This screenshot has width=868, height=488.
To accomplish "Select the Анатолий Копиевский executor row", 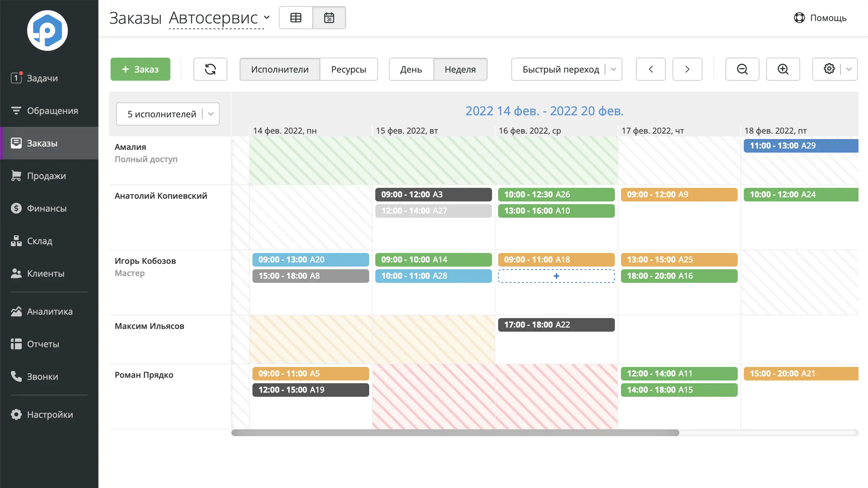I will click(x=170, y=218).
